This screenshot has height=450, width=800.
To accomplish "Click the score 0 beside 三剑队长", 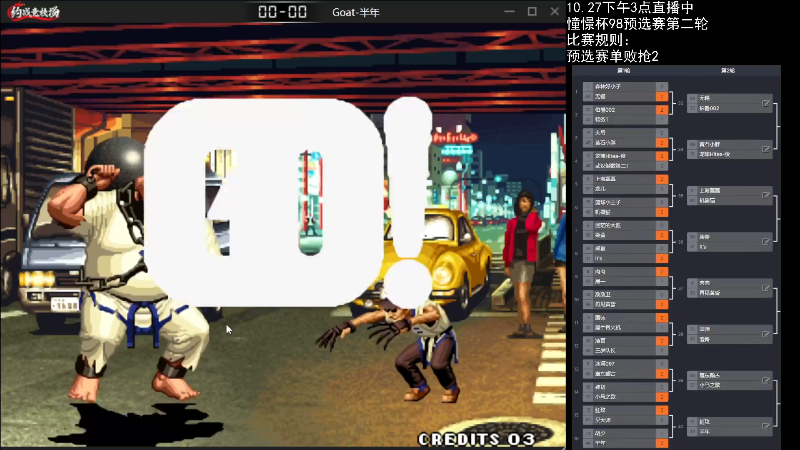I will point(662,351).
